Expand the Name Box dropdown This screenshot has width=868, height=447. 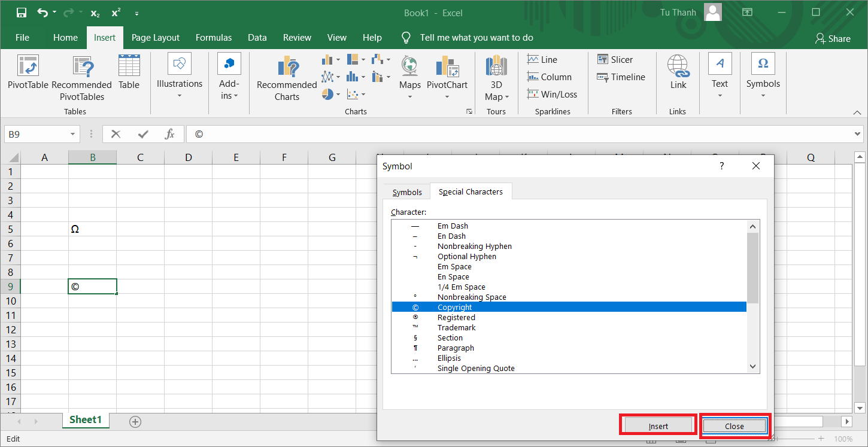point(73,134)
